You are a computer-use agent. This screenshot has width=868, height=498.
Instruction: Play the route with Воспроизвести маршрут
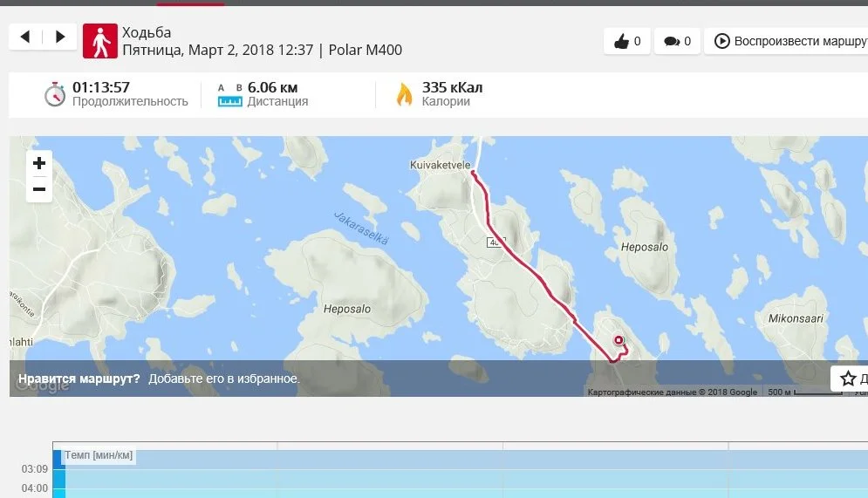786,41
